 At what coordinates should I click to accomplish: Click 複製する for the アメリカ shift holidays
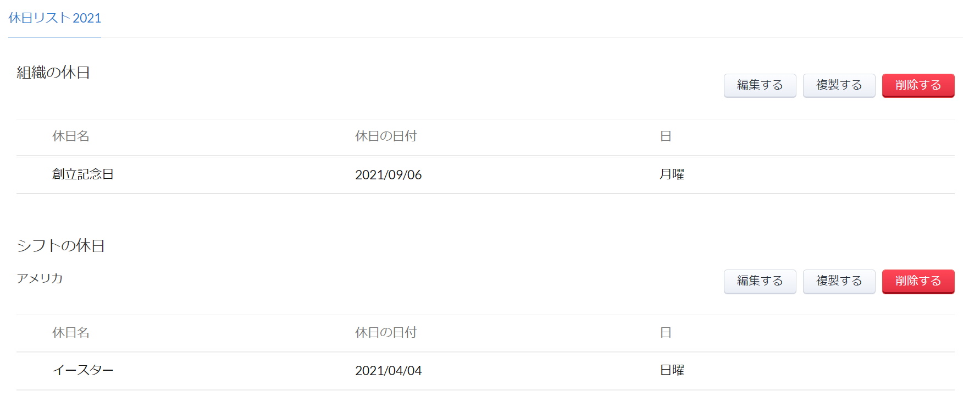pos(839,281)
